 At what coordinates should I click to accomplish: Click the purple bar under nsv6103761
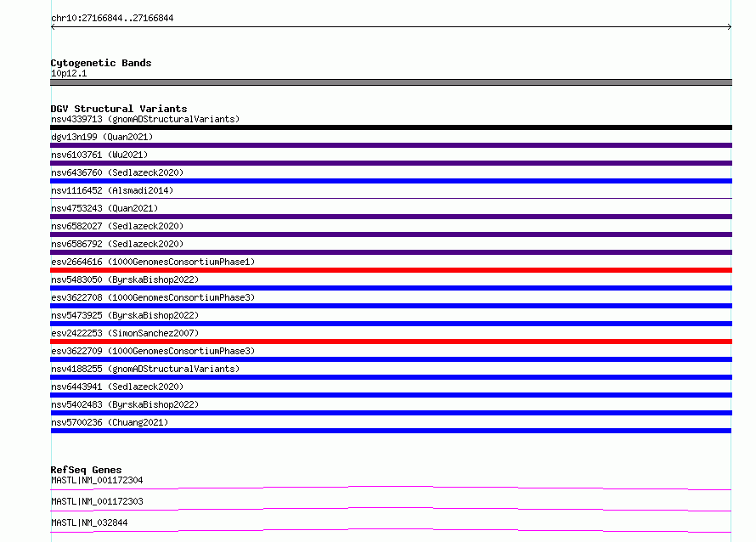391,163
